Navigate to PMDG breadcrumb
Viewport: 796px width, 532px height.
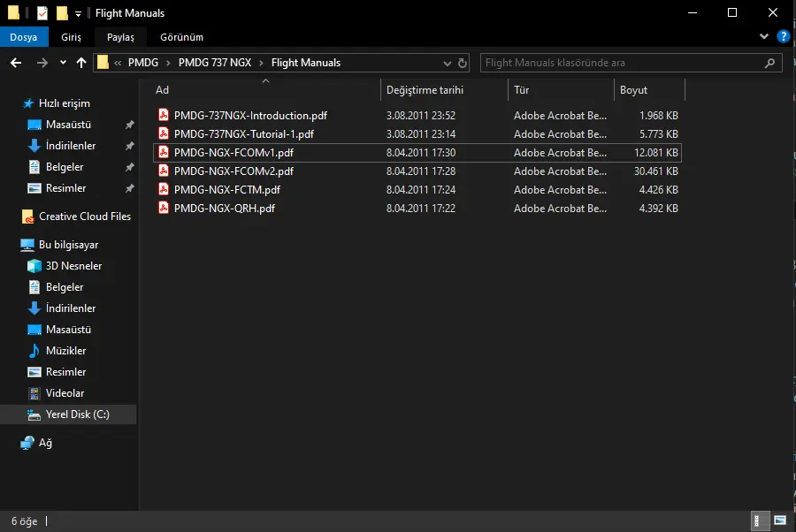(x=143, y=63)
